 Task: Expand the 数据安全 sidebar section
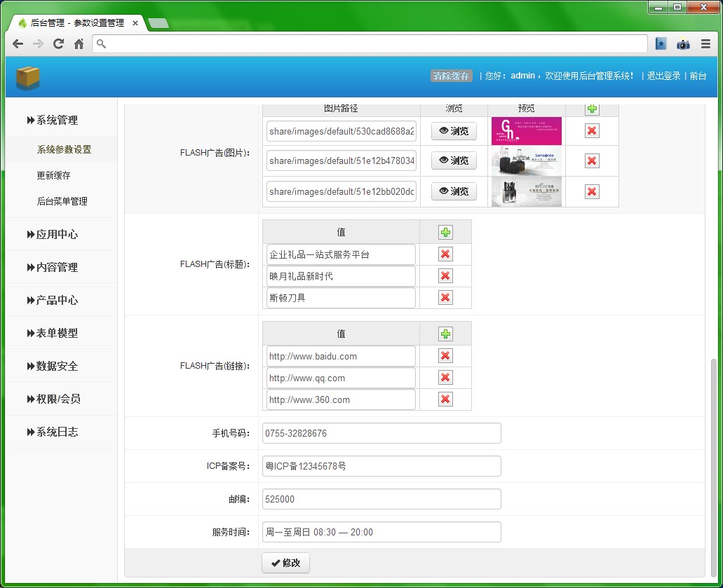[58, 366]
